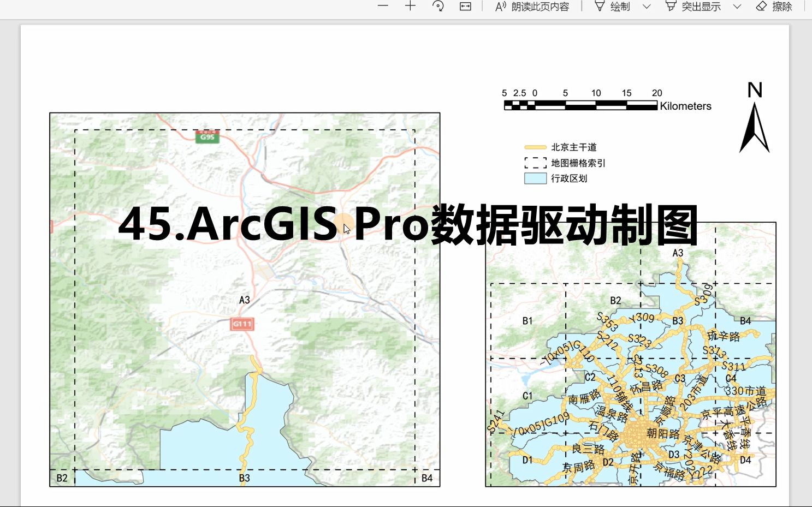Click the G111 highway shield on left map
The image size is (812, 507).
tap(242, 324)
